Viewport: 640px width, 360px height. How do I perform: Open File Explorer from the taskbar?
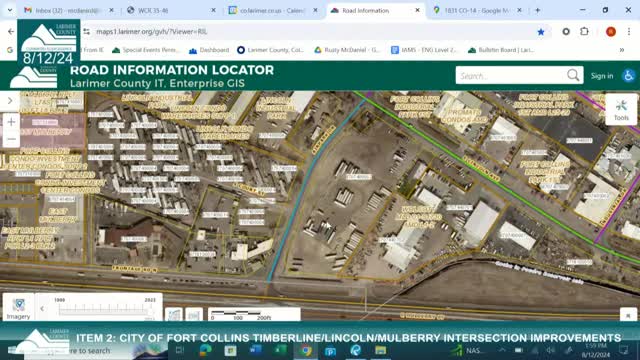[x=380, y=350]
